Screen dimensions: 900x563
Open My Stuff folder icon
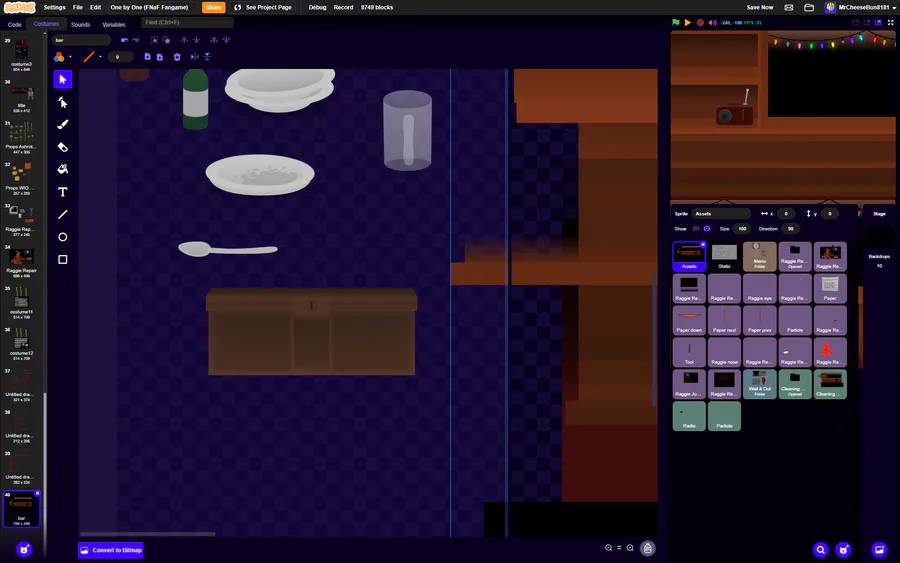(809, 7)
